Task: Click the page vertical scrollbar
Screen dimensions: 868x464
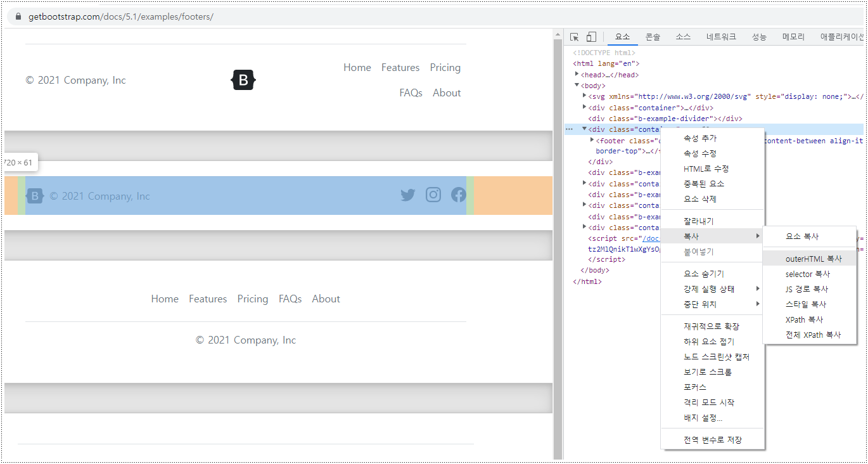Action: tap(558, 244)
